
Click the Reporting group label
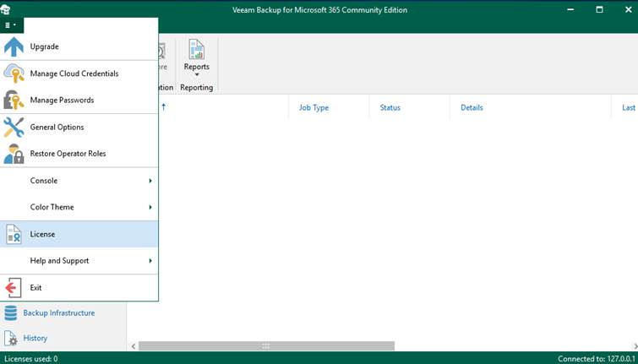pos(197,88)
